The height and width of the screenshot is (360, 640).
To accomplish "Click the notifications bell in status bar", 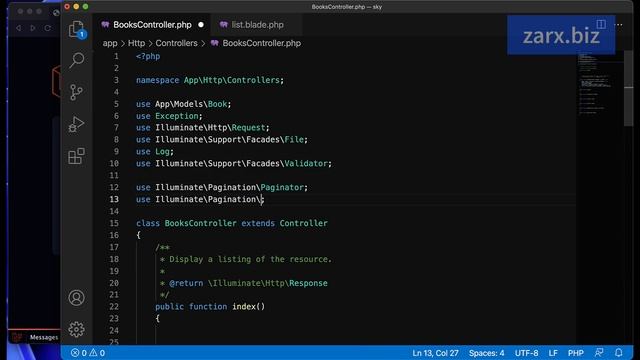I will click(619, 353).
